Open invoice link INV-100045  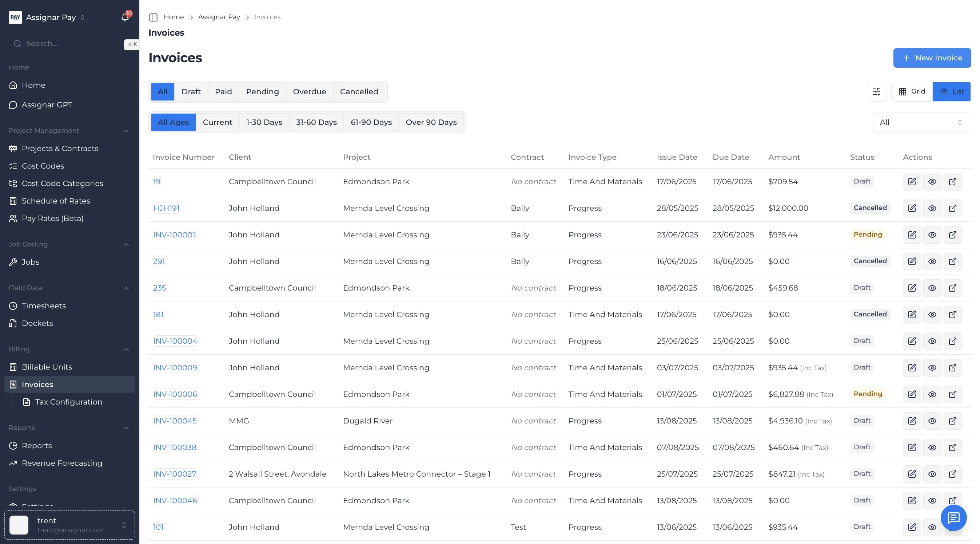[175, 421]
